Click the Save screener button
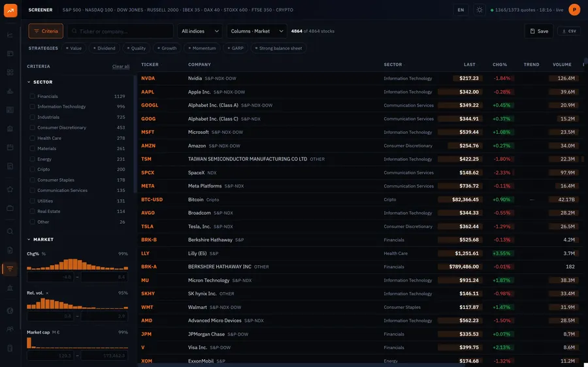This screenshot has height=367, width=588. [x=539, y=31]
